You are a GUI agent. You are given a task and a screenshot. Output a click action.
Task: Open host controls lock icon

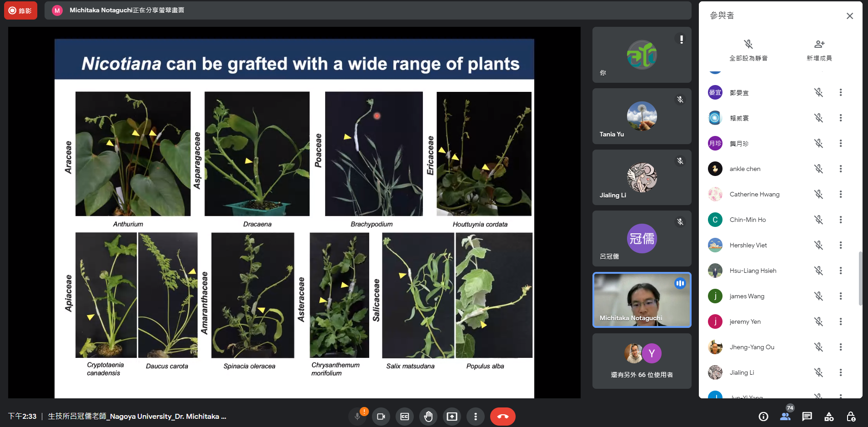(851, 417)
